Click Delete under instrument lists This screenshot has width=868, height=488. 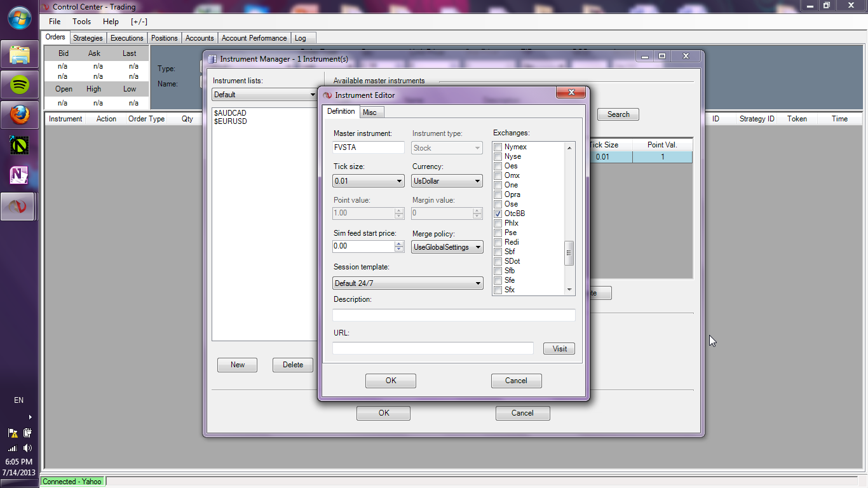[293, 365]
